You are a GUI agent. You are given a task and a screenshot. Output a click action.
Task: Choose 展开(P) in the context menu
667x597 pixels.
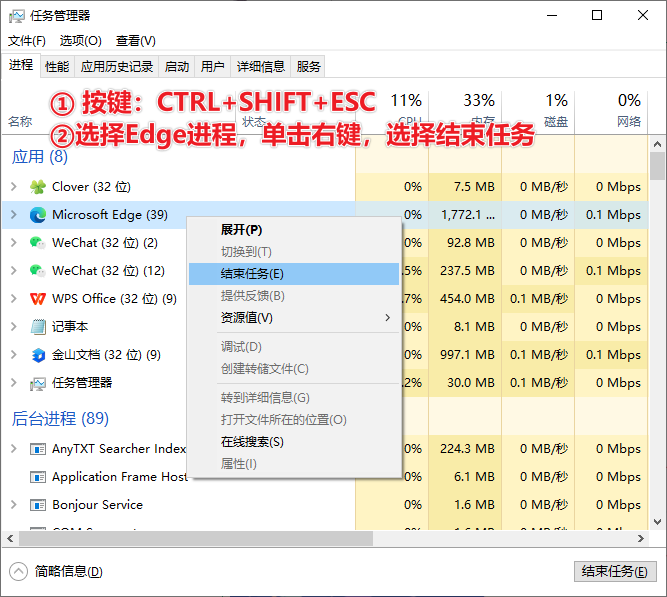(294, 230)
